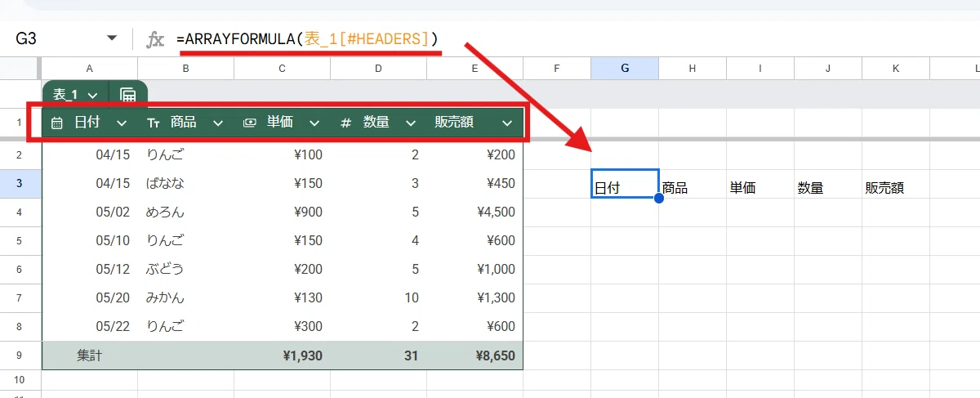Click the ¥1,000 sales cell
Image resolution: width=980 pixels, height=398 pixels.
click(x=475, y=269)
